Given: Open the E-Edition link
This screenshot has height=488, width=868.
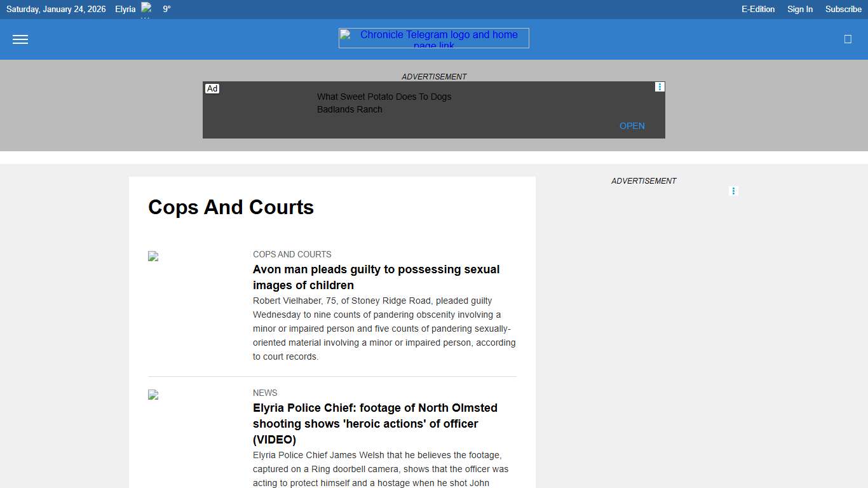Looking at the screenshot, I should click(x=757, y=9).
